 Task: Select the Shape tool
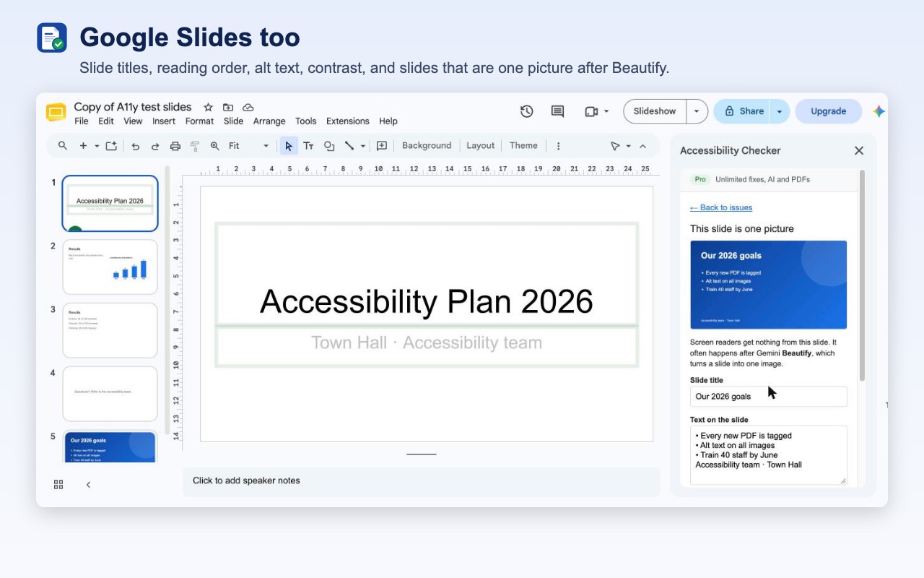329,146
